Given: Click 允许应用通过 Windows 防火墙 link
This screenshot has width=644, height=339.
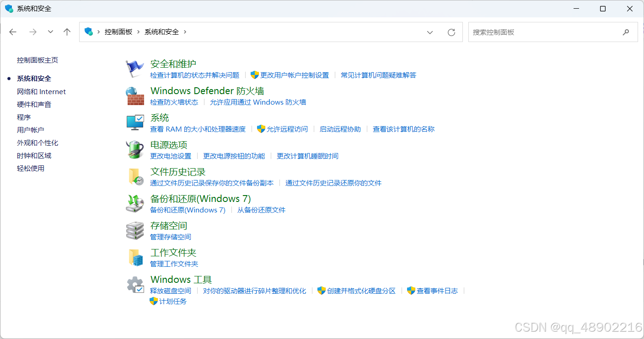Looking at the screenshot, I should [x=258, y=102].
